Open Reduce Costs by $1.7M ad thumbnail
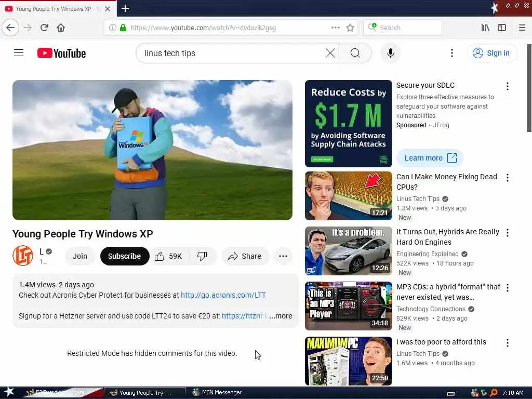532x399 pixels. [349, 124]
